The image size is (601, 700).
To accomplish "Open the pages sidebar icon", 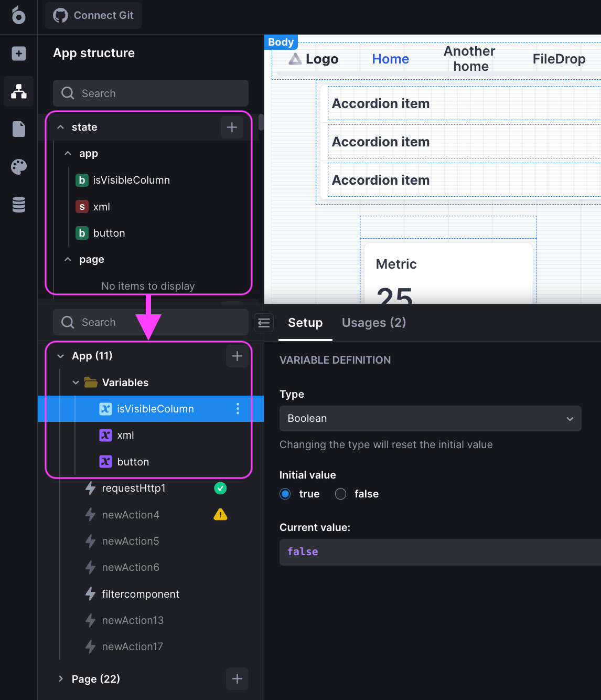I will (19, 129).
